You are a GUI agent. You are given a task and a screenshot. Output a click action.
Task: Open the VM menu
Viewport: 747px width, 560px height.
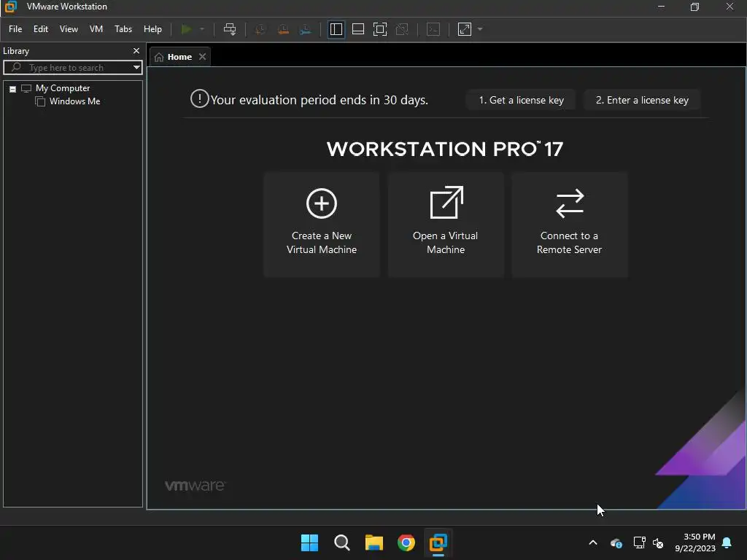96,29
